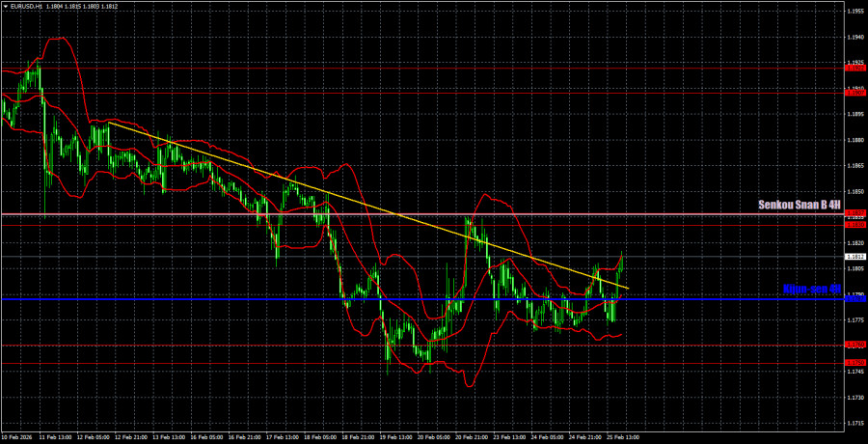Click the blue 1.1787 price tag
The height and width of the screenshot is (444, 868).
[x=855, y=299]
